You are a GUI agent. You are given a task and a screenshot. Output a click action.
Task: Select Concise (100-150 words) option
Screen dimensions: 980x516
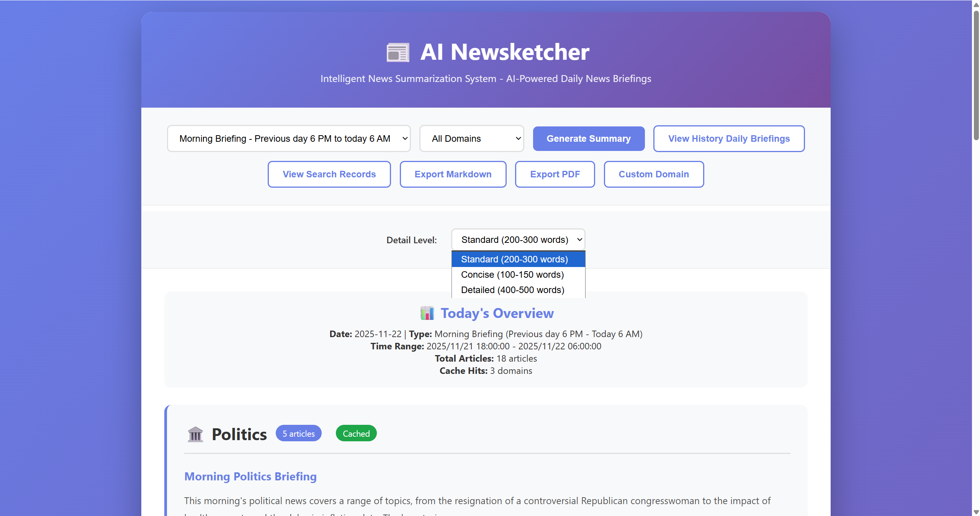click(x=512, y=275)
